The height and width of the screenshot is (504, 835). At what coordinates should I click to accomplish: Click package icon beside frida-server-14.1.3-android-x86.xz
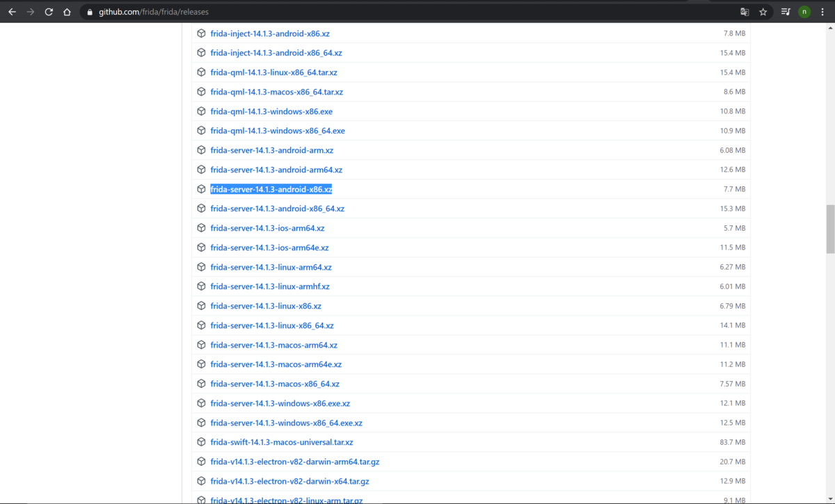tap(201, 189)
